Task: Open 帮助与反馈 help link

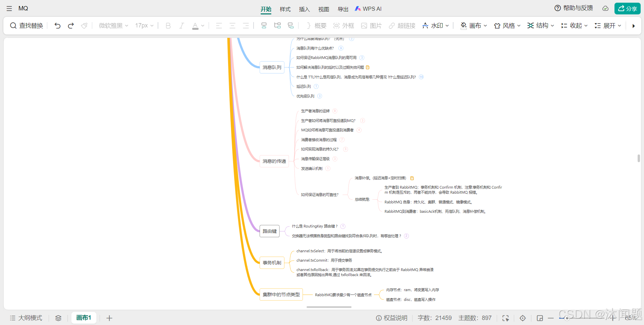Action: [574, 8]
